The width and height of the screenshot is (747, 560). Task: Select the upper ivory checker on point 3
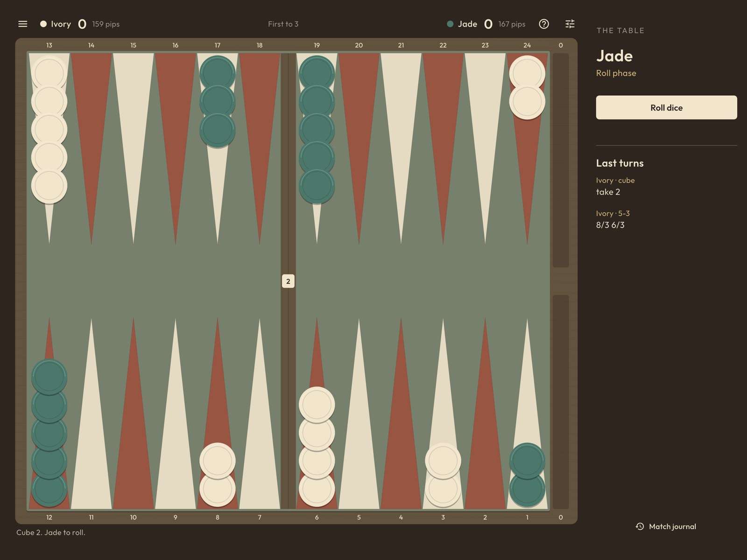click(443, 461)
